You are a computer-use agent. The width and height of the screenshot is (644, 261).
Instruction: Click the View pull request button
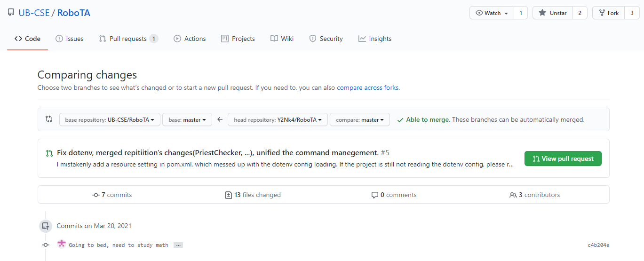pyautogui.click(x=563, y=158)
